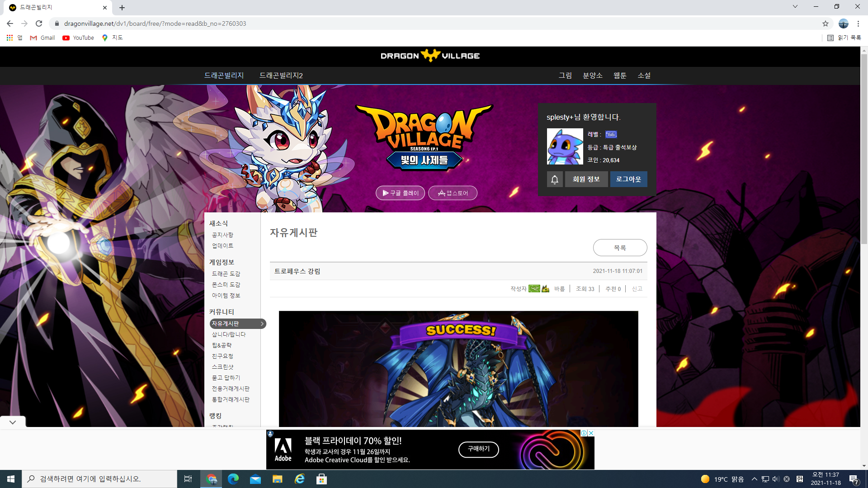Expand the system tray hidden icons
The height and width of the screenshot is (488, 868).
754,479
